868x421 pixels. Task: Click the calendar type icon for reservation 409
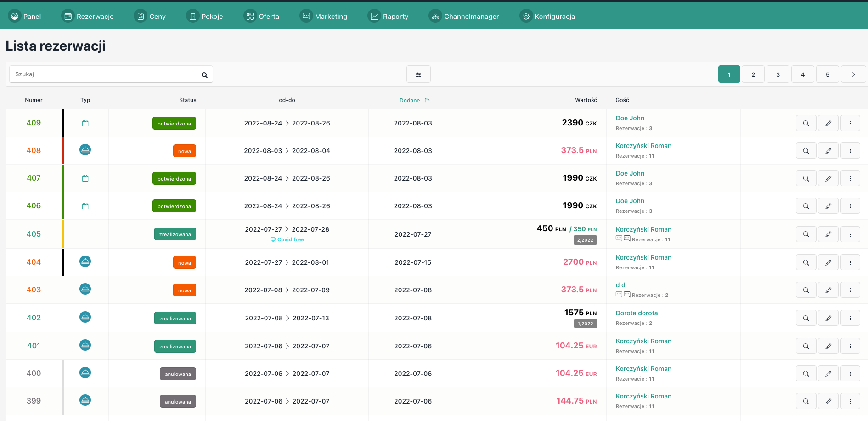coord(85,123)
